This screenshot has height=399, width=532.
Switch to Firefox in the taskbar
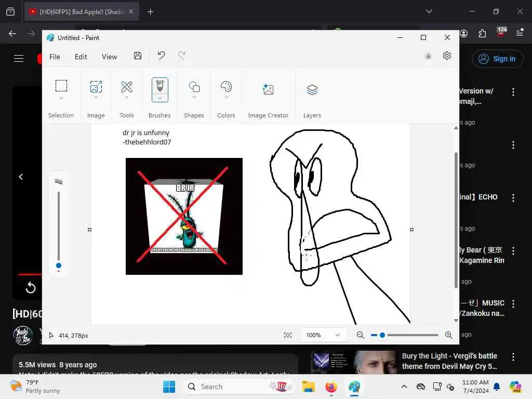click(x=331, y=387)
